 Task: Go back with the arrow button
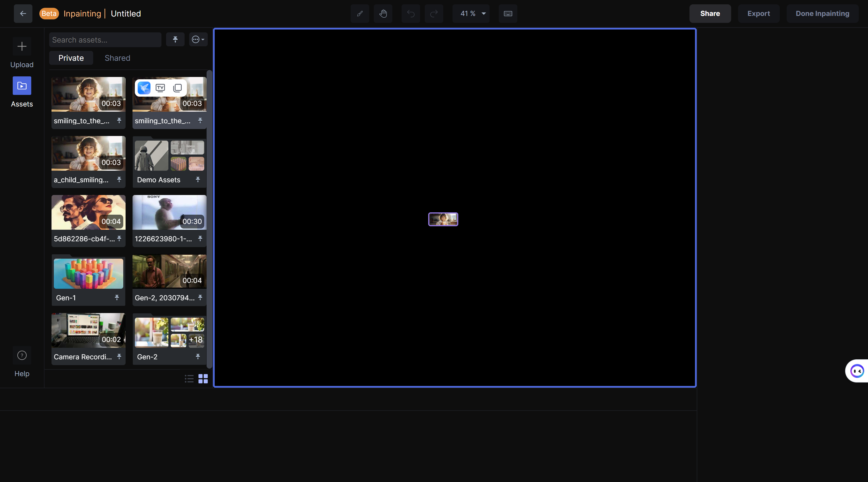click(23, 14)
